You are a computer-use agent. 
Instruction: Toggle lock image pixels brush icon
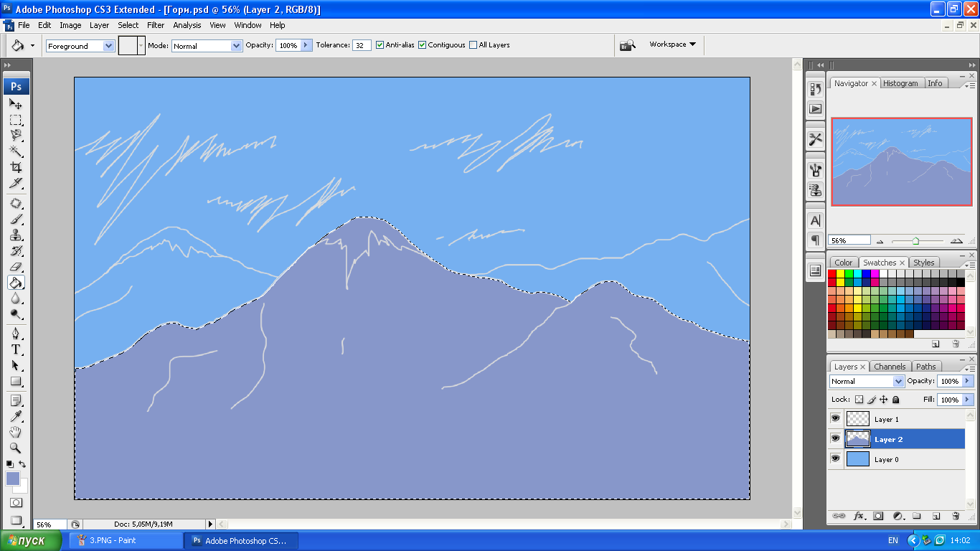[872, 400]
